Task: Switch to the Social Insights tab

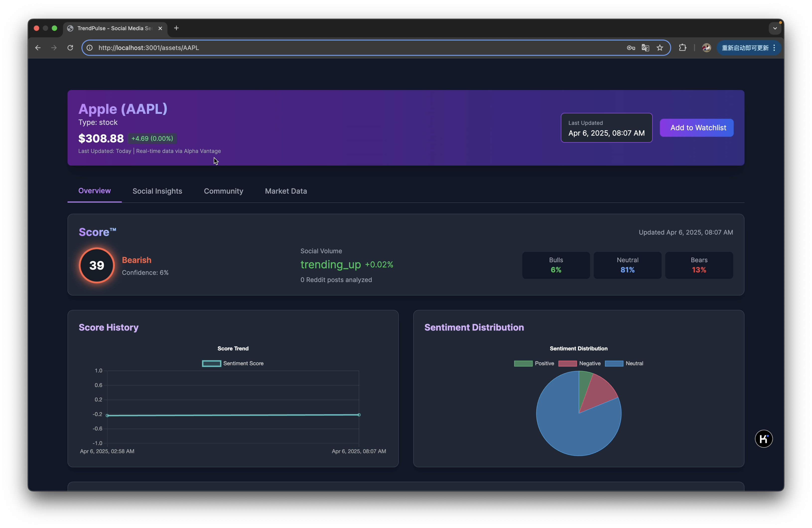Action: (x=157, y=191)
